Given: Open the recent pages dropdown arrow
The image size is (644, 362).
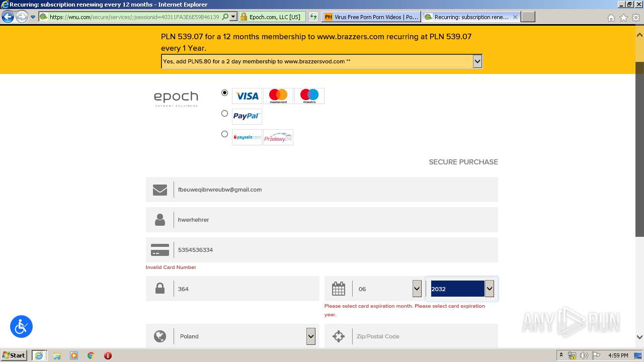Looking at the screenshot, I should [x=33, y=17].
